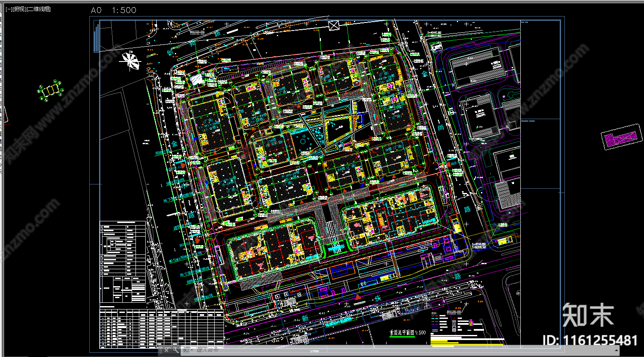Select the crossed square symbol at the drawing's top edge

(x=334, y=25)
